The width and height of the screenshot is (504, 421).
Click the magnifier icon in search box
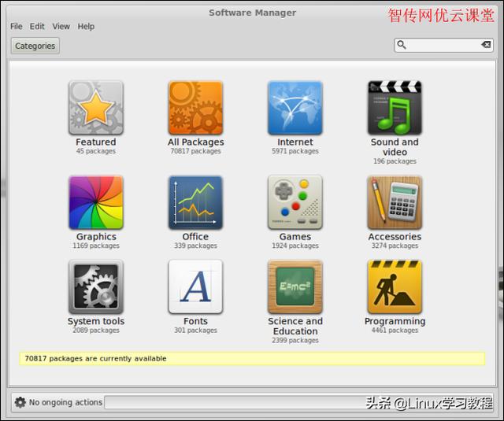point(402,45)
